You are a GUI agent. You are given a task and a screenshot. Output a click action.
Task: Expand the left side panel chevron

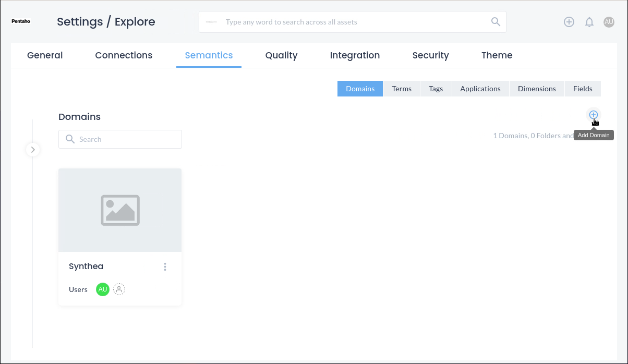coord(33,150)
